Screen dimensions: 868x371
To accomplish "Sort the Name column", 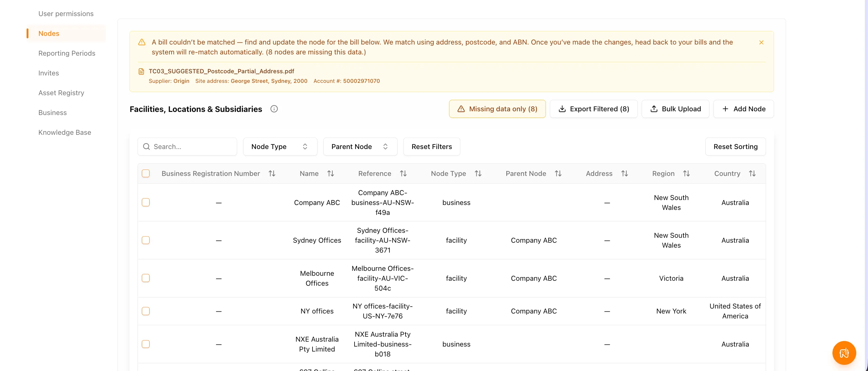I will 330,173.
